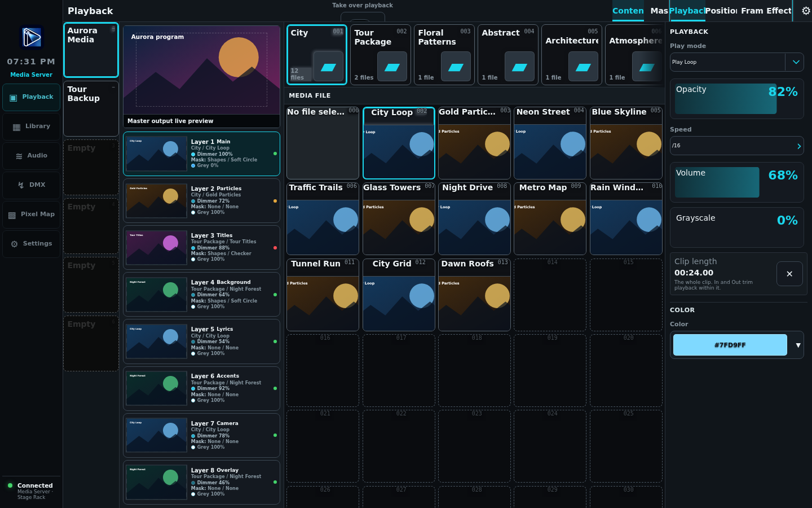Screen dimensions: 812x508
Task: Select the Glass Towers media thumbnail
Action: coord(399,218)
